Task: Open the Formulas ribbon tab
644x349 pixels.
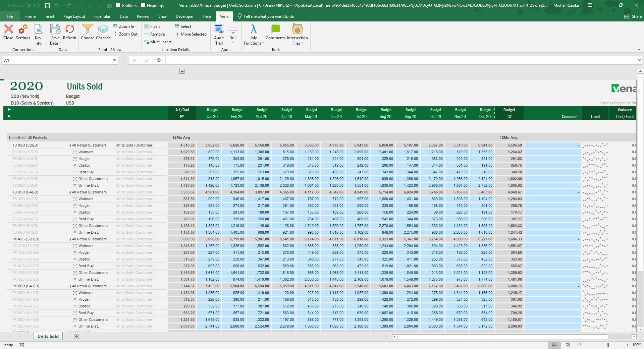Action: point(102,16)
